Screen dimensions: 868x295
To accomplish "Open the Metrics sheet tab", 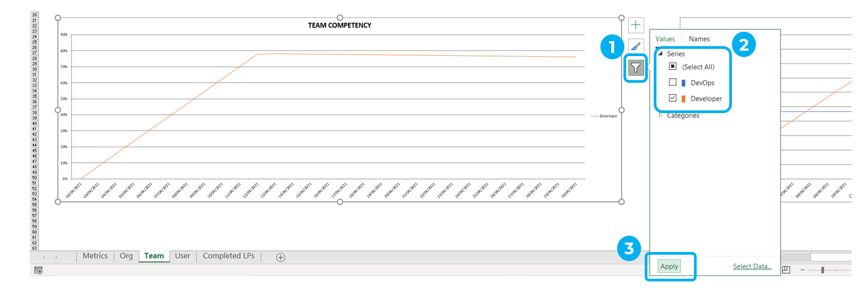I will (95, 256).
